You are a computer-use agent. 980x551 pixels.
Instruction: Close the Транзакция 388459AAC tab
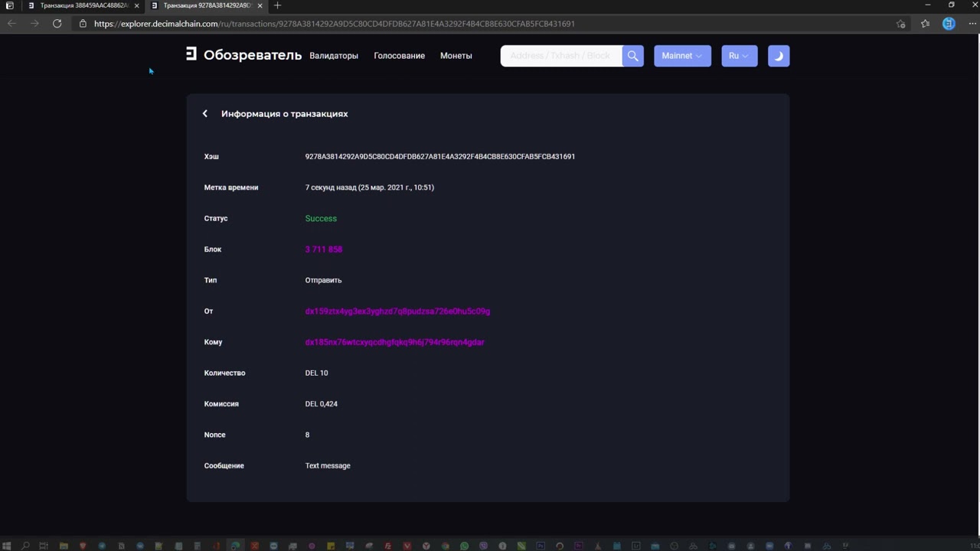point(136,5)
